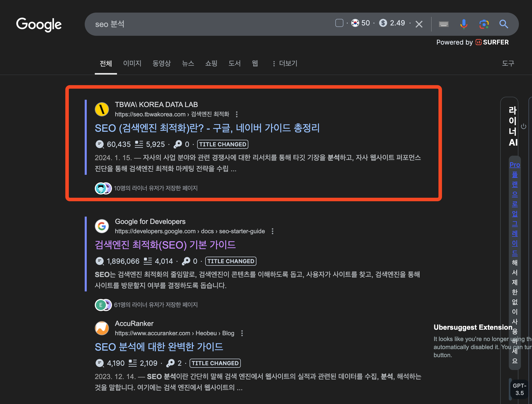Screen dimensions: 532x404
Task: Click Liner avatars under TBWA result
Action: click(103, 188)
